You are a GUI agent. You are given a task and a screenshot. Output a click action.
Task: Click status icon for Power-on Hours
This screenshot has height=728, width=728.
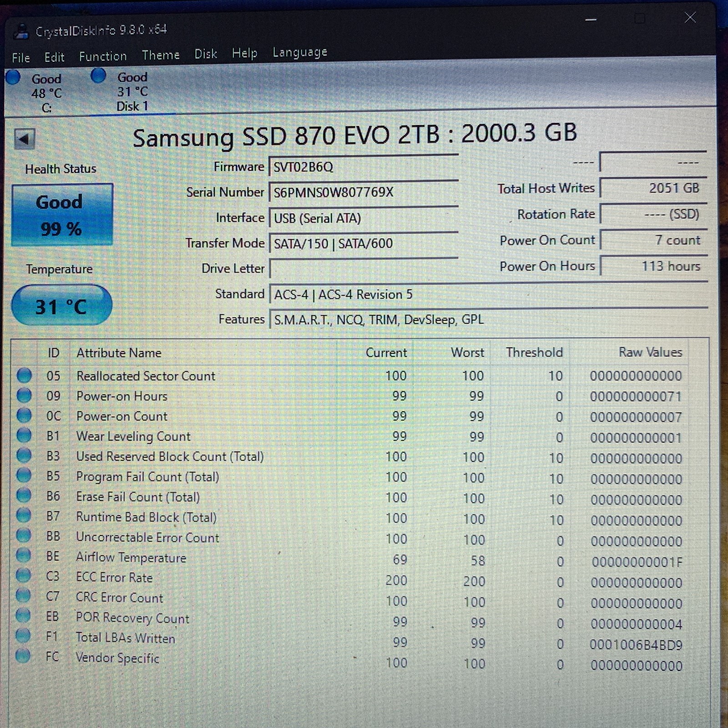[24, 395]
